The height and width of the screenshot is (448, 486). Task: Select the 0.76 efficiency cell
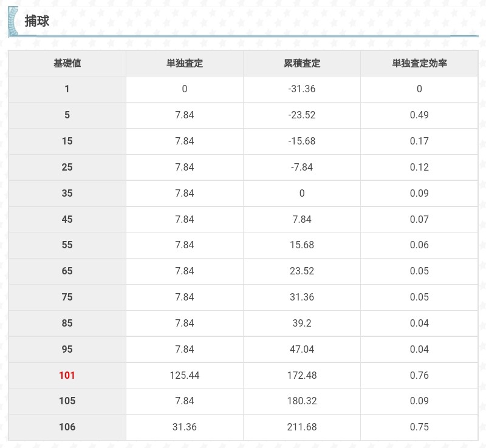[419, 375]
